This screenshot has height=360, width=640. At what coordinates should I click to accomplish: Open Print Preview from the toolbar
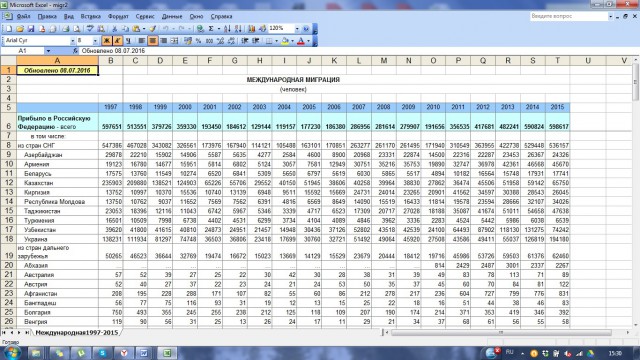(x=76, y=29)
